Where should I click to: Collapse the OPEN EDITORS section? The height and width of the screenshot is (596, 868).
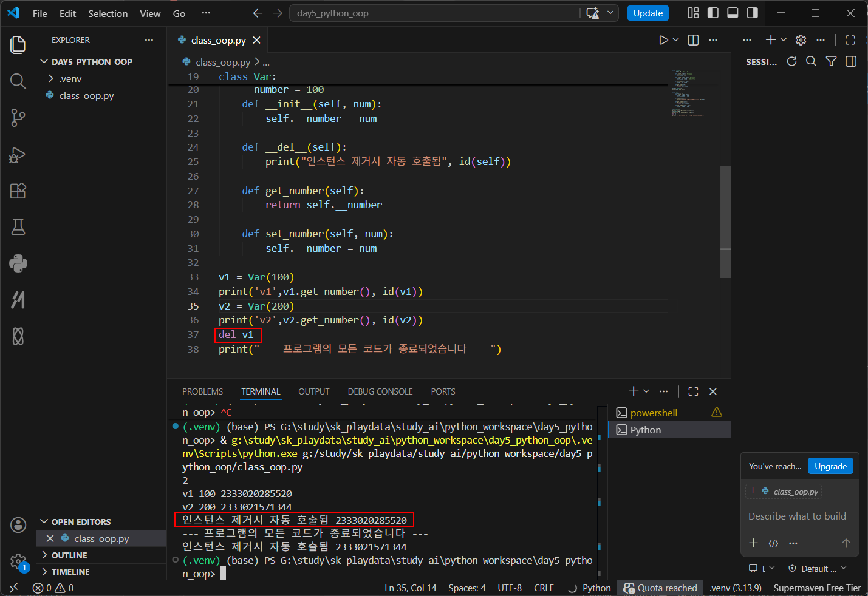(101, 522)
